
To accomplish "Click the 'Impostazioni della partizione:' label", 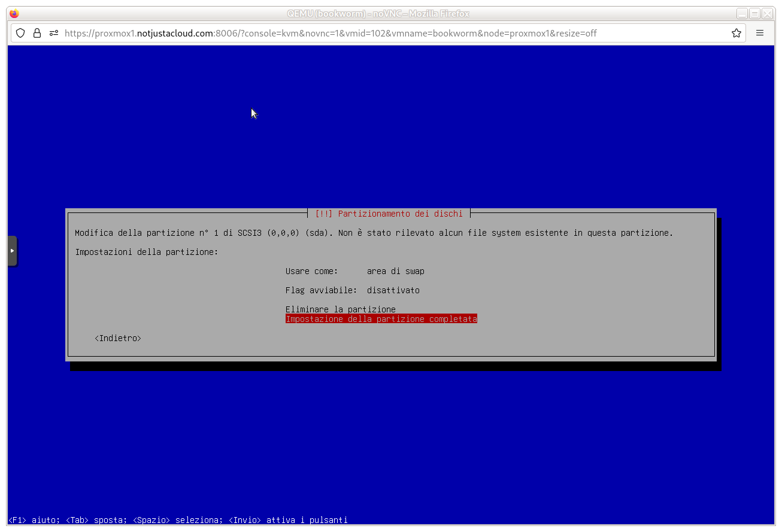I will (x=147, y=252).
